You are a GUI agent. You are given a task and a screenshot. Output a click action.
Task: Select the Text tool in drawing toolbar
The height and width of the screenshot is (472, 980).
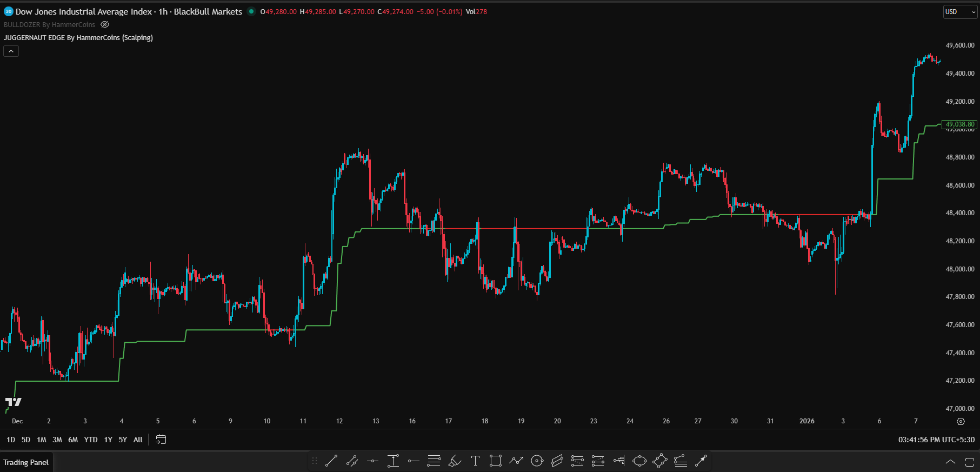point(475,461)
